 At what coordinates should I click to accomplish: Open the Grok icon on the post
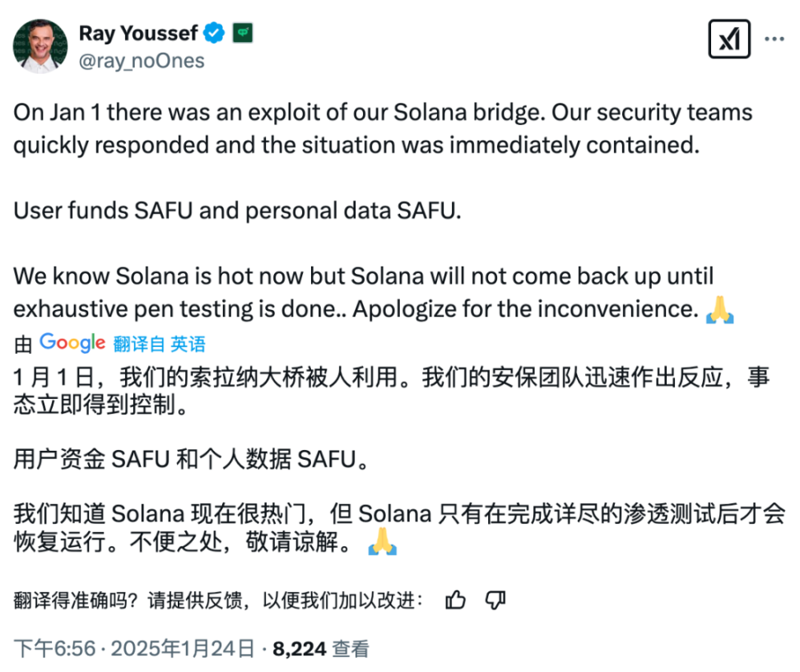pyautogui.click(x=729, y=39)
